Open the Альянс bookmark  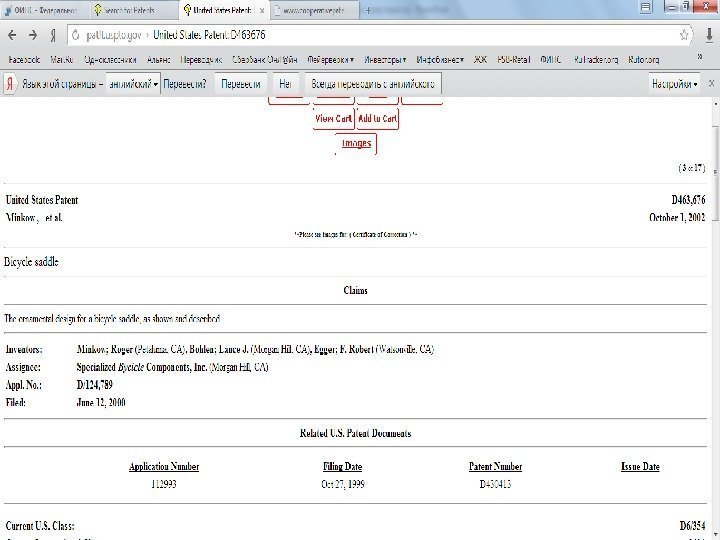(158, 59)
